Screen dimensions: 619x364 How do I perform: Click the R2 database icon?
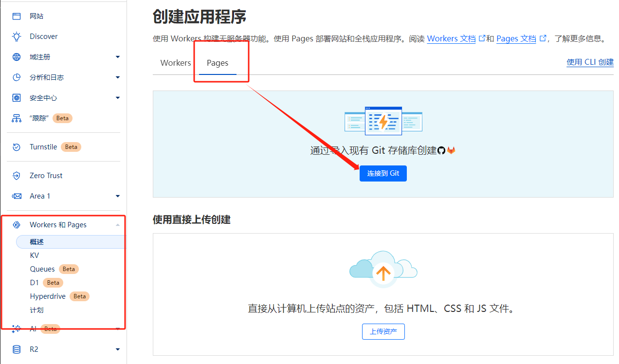[x=17, y=349]
